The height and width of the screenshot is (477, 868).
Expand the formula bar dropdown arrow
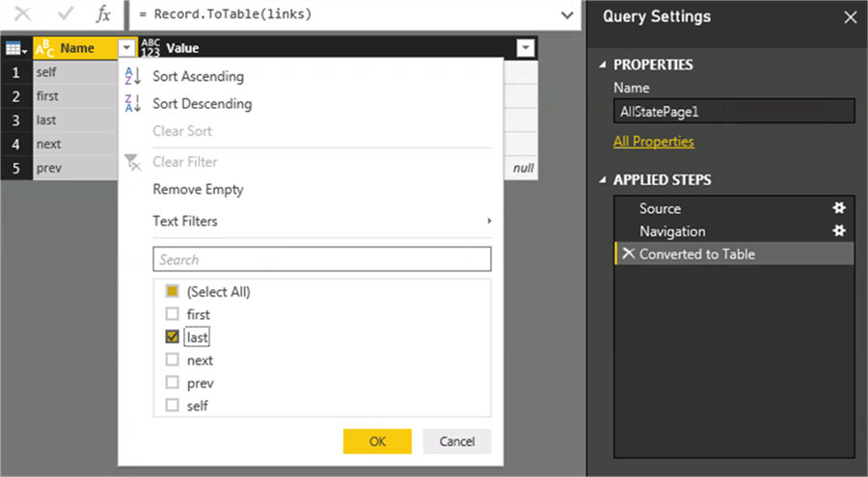[x=567, y=15]
